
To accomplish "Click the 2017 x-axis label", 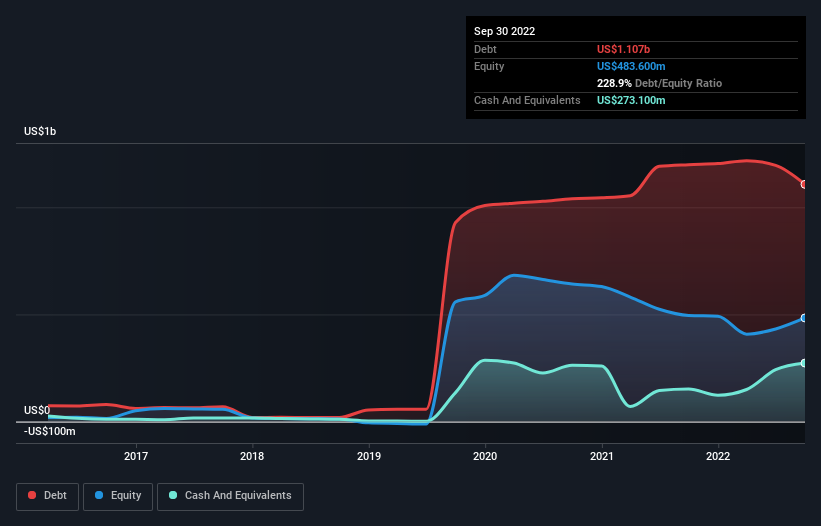I will pos(136,456).
